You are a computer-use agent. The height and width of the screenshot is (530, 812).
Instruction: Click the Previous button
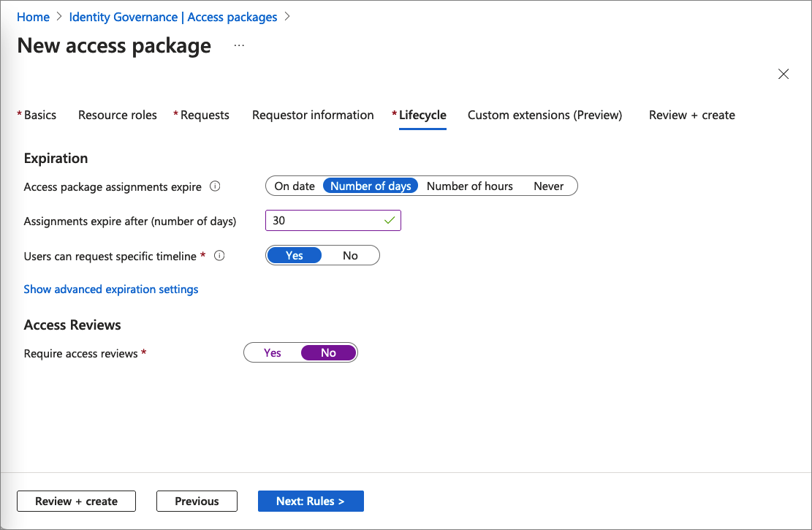(197, 501)
